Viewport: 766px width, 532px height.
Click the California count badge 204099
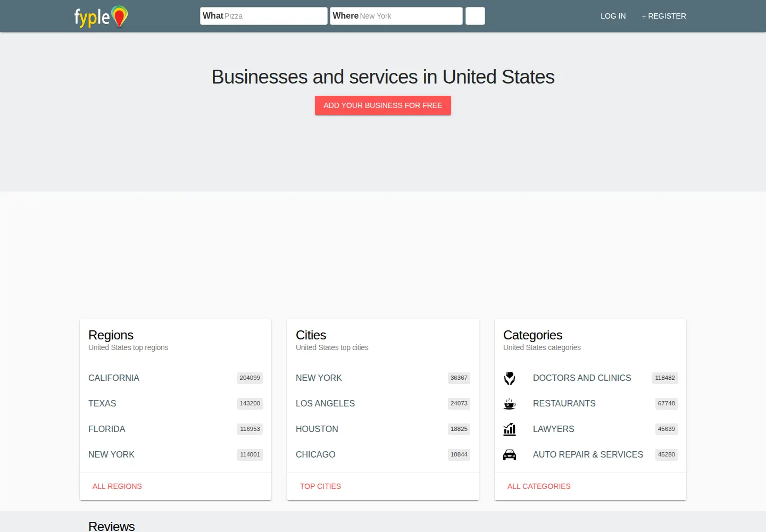tap(250, 378)
